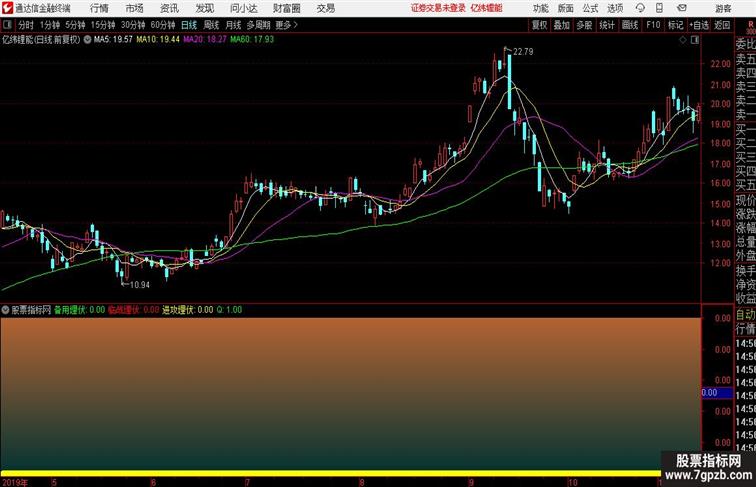The width and height of the screenshot is (756, 487).
Task: Open the 交易 menu
Action: click(x=325, y=8)
